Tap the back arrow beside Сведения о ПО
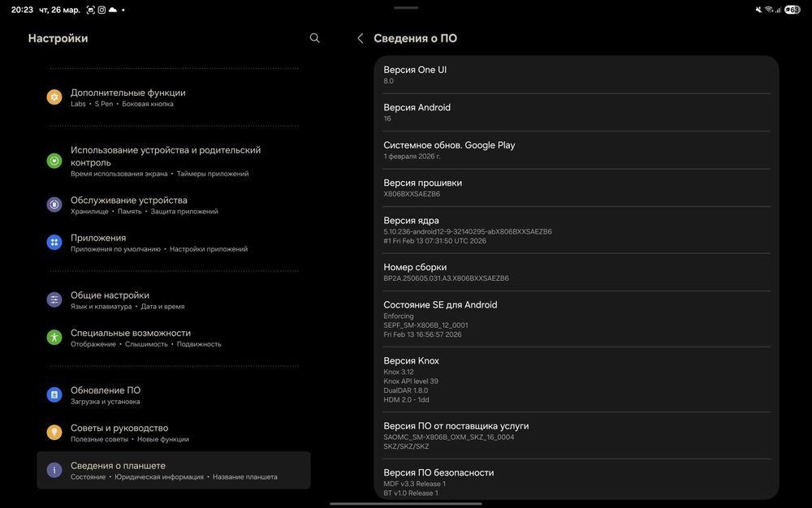Screen dimensions: 812x508 point(361,38)
